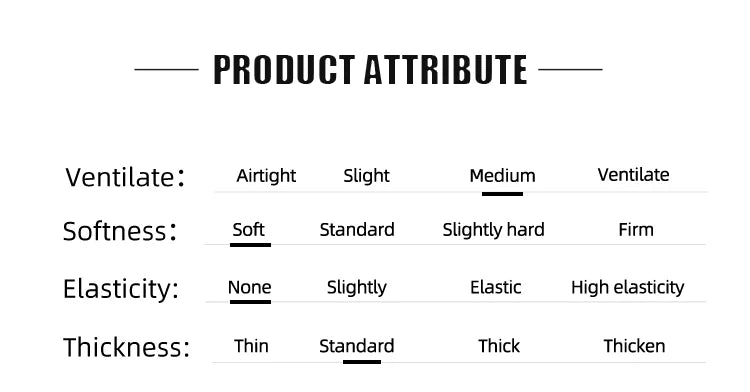Select Medium ventilation level
The height and width of the screenshot is (392, 750).
502,175
